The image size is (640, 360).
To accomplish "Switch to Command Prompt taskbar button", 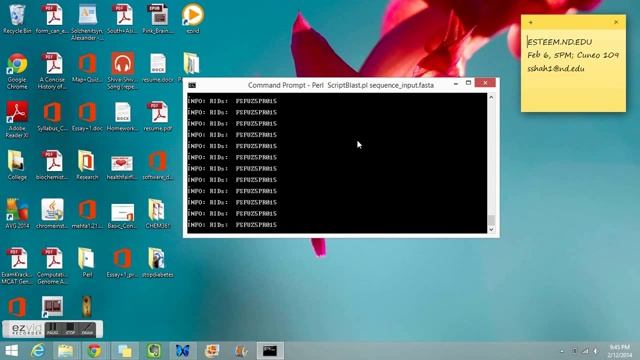I will tap(270, 351).
